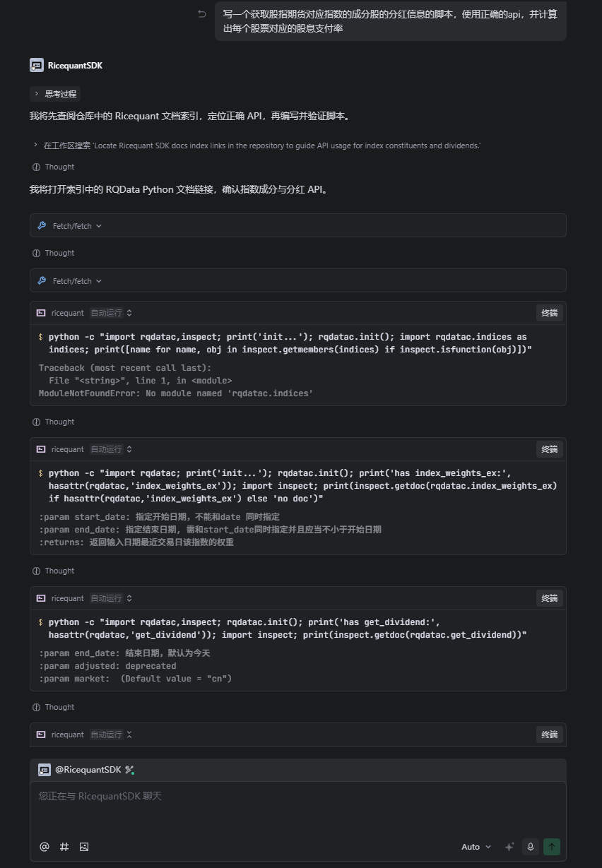Open the Auto model dropdown
This screenshot has width=602, height=868.
pos(476,847)
